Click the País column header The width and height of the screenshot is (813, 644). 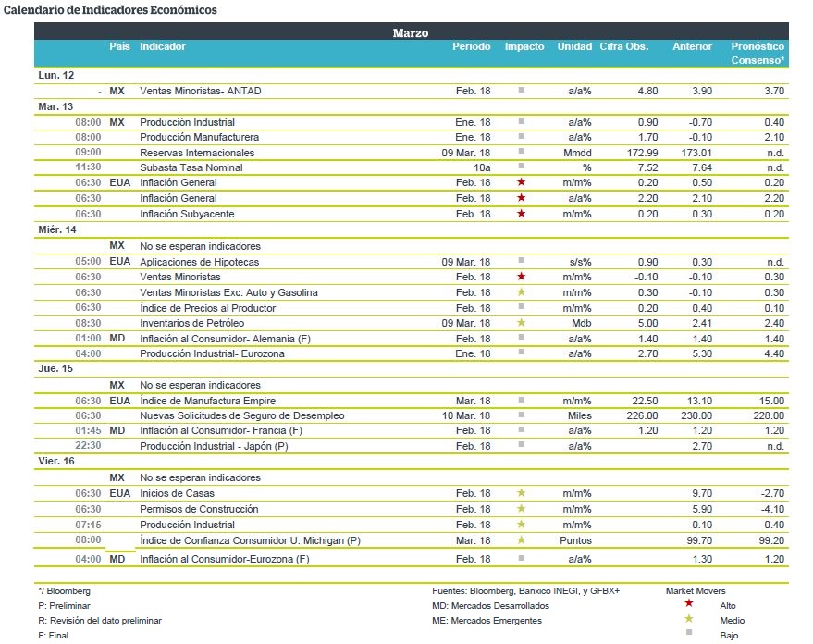click(119, 46)
